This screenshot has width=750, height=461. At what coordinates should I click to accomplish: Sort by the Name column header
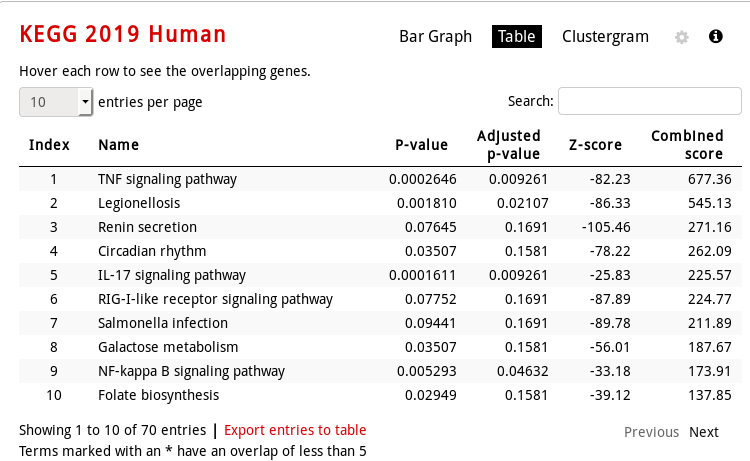119,145
